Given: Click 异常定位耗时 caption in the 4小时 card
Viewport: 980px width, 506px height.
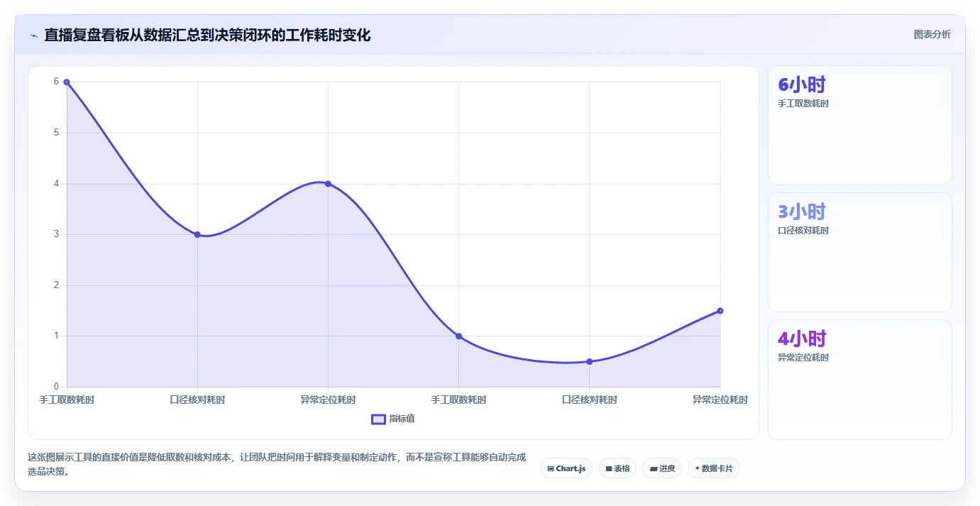Looking at the screenshot, I should (803, 358).
